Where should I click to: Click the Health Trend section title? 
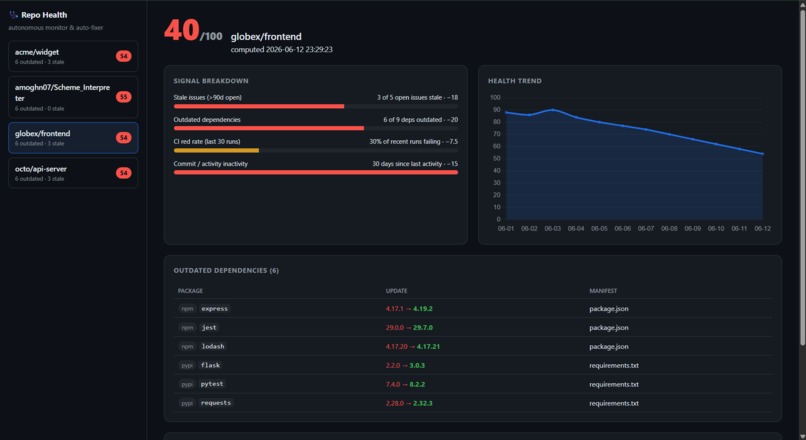(x=515, y=81)
